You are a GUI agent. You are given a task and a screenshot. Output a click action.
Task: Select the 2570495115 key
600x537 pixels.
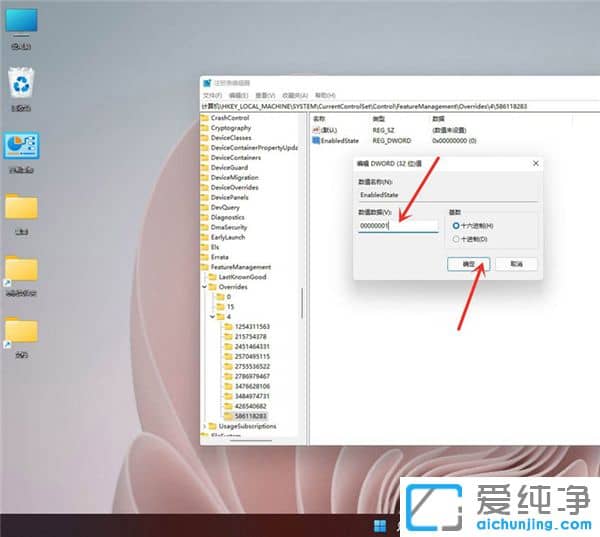pyautogui.click(x=252, y=356)
